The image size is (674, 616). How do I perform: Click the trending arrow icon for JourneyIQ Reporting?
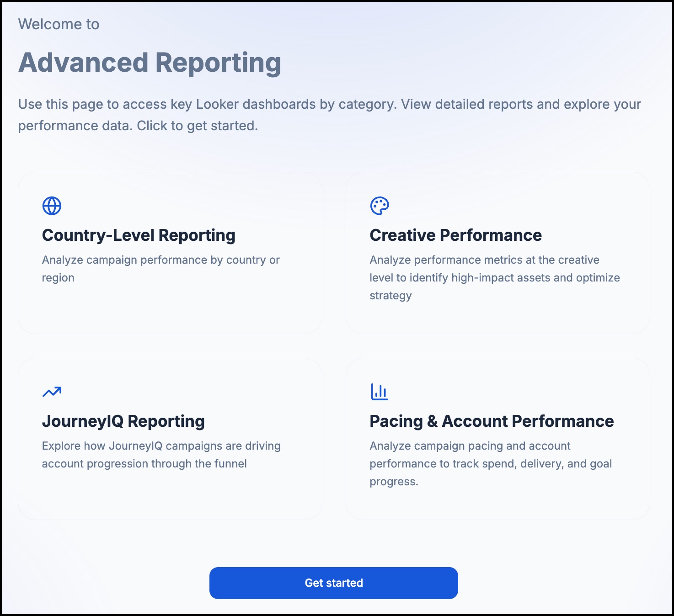tap(52, 392)
